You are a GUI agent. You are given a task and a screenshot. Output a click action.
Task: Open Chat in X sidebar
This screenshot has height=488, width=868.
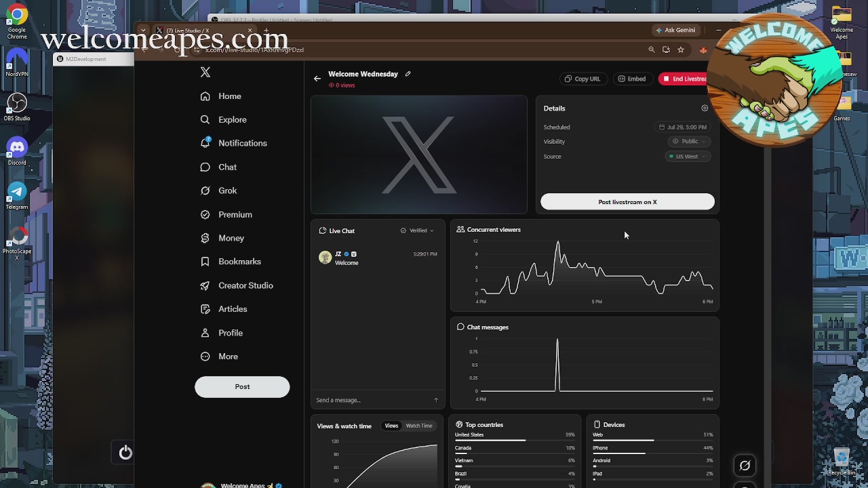coord(218,167)
